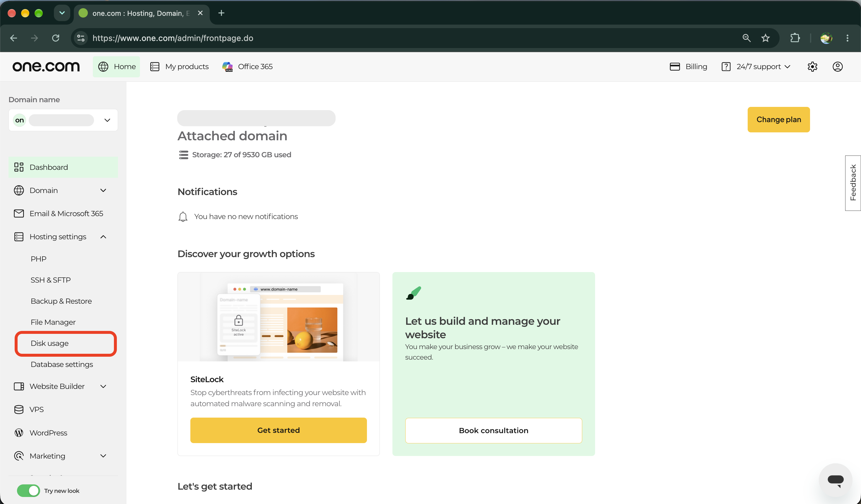Toggle the Try new look switch

pyautogui.click(x=28, y=491)
